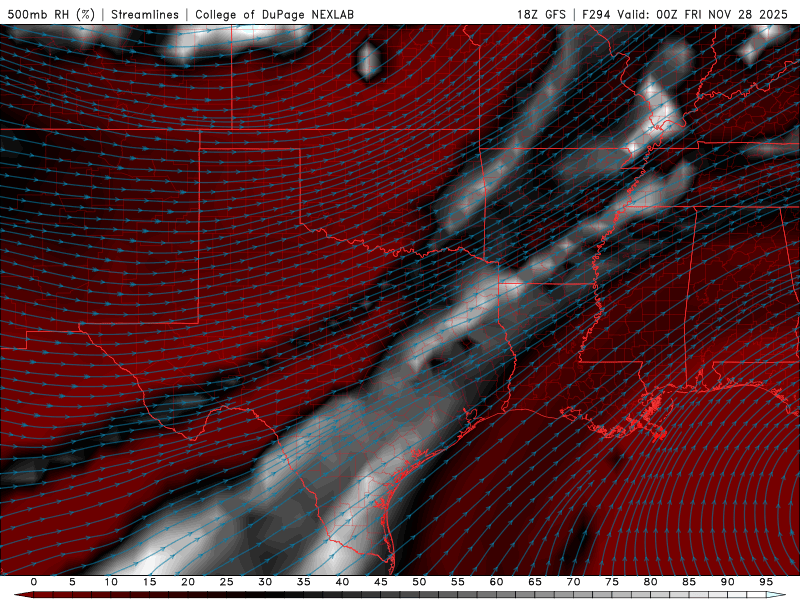Click the 40 value on the color scale
Screen dimensions: 800x600
pos(342,582)
